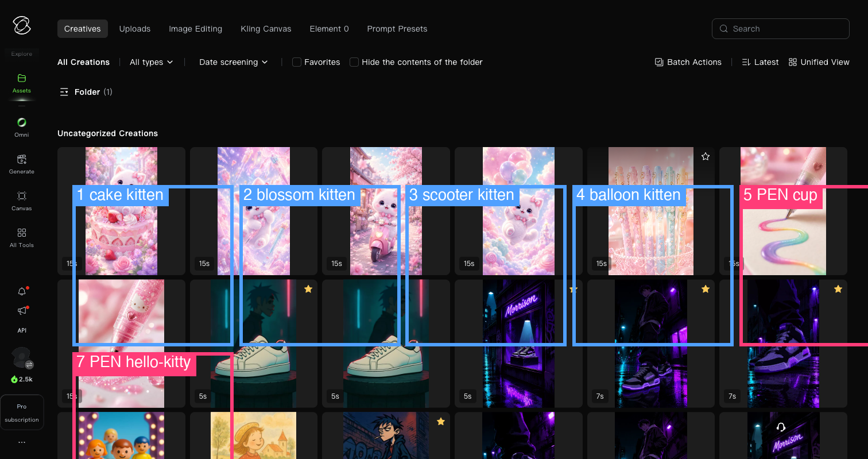
Task: Open the kitten on pink scooter video
Action: 386,211
